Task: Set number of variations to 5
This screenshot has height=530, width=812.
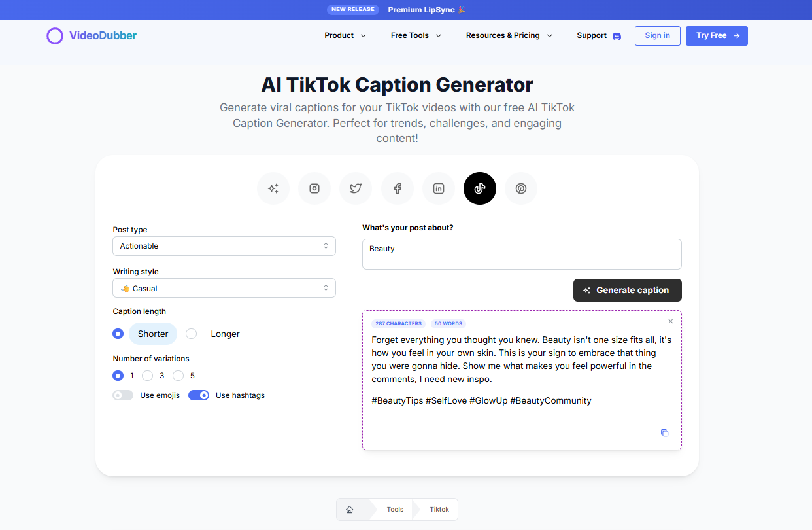Action: point(178,376)
